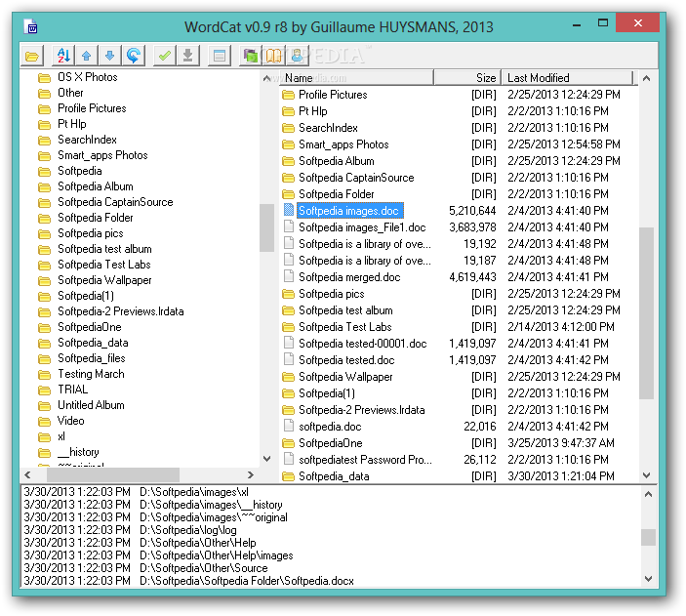Image resolution: width=686 pixels, height=616 pixels.
Task: Sort files by the Name column header
Action: (x=356, y=77)
